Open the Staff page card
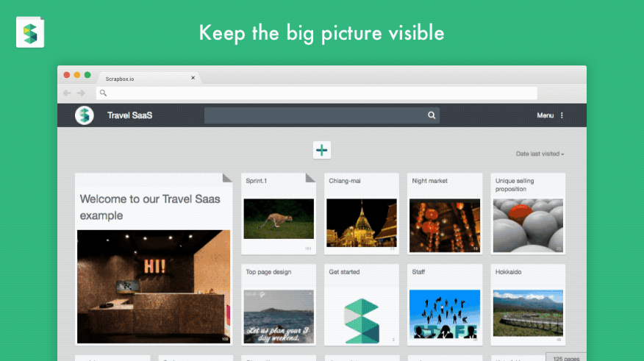Image resolution: width=644 pixels, height=361 pixels. (445, 304)
